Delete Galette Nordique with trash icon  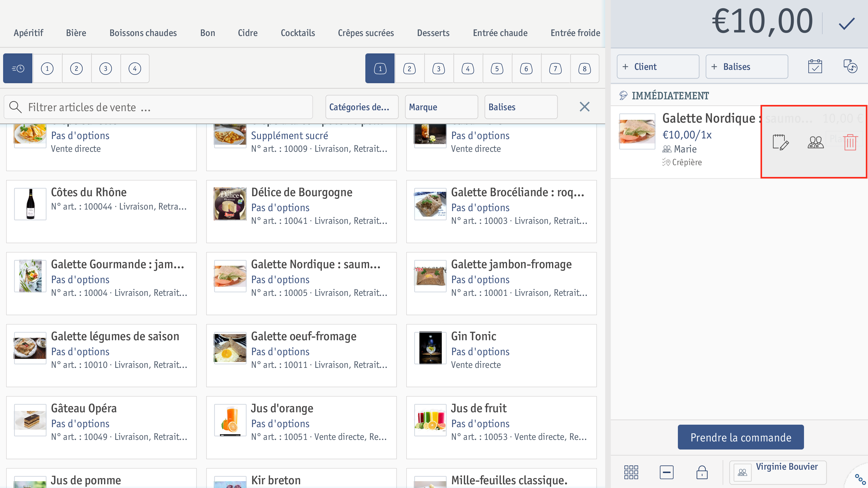(850, 142)
